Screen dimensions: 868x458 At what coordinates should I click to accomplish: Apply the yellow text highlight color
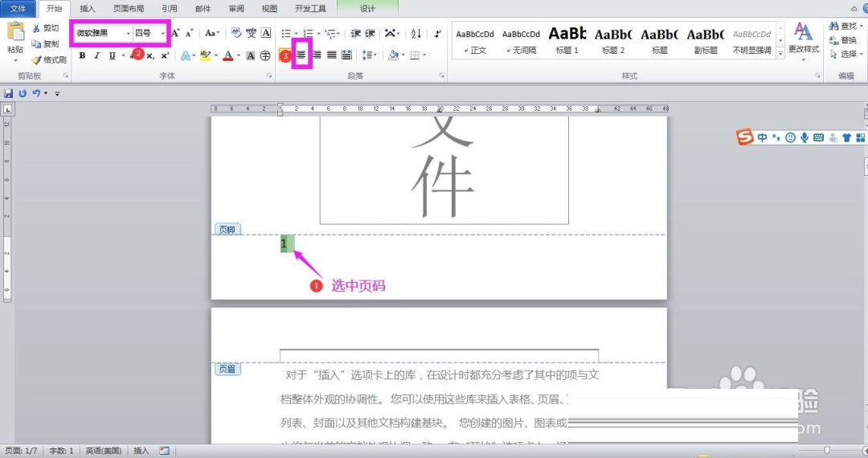206,55
